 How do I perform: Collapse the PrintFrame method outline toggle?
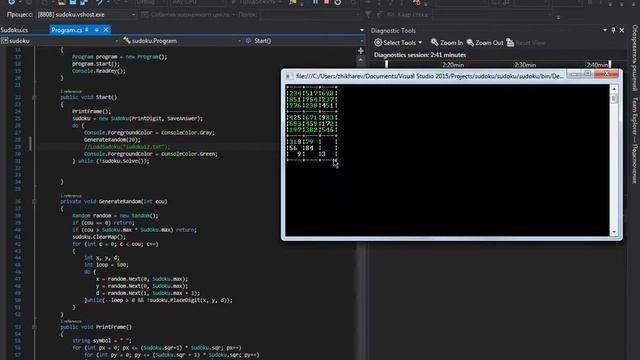click(x=34, y=327)
